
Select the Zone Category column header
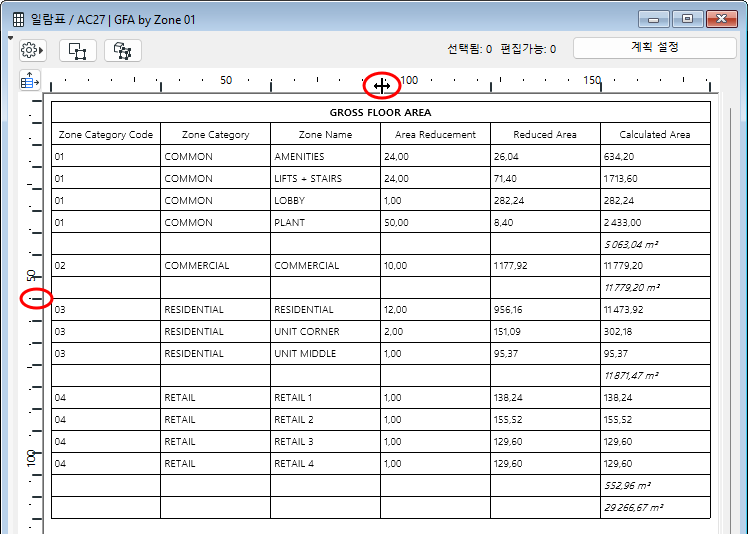coord(216,134)
